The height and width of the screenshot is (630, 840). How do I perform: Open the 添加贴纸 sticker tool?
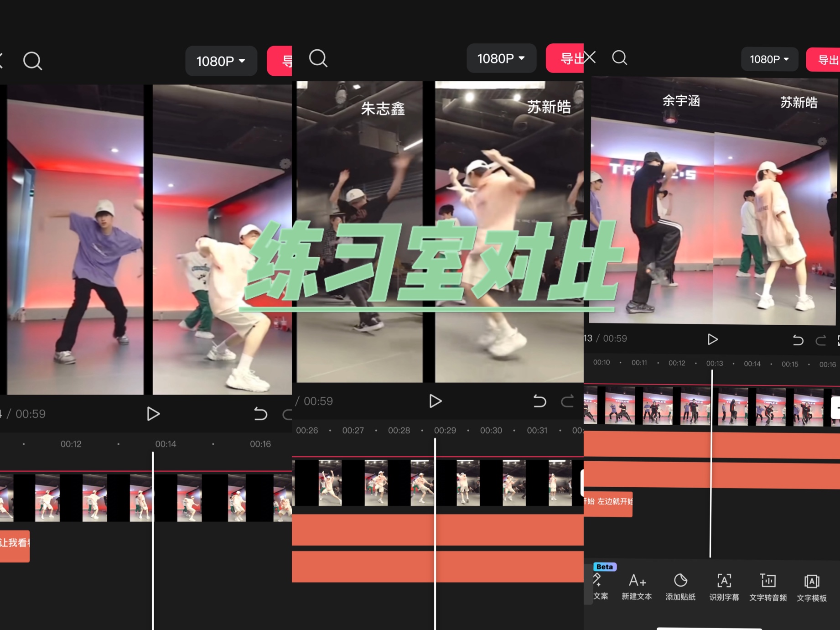[680, 586]
